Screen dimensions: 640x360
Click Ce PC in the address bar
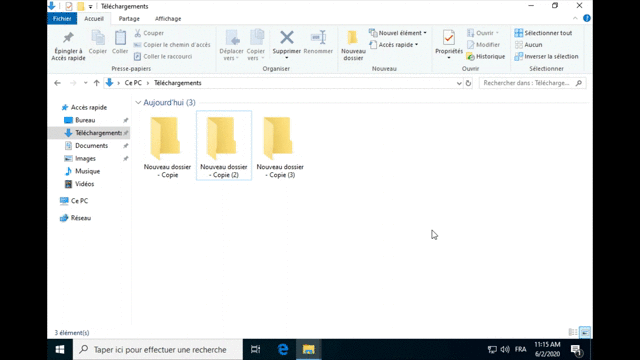tap(133, 83)
